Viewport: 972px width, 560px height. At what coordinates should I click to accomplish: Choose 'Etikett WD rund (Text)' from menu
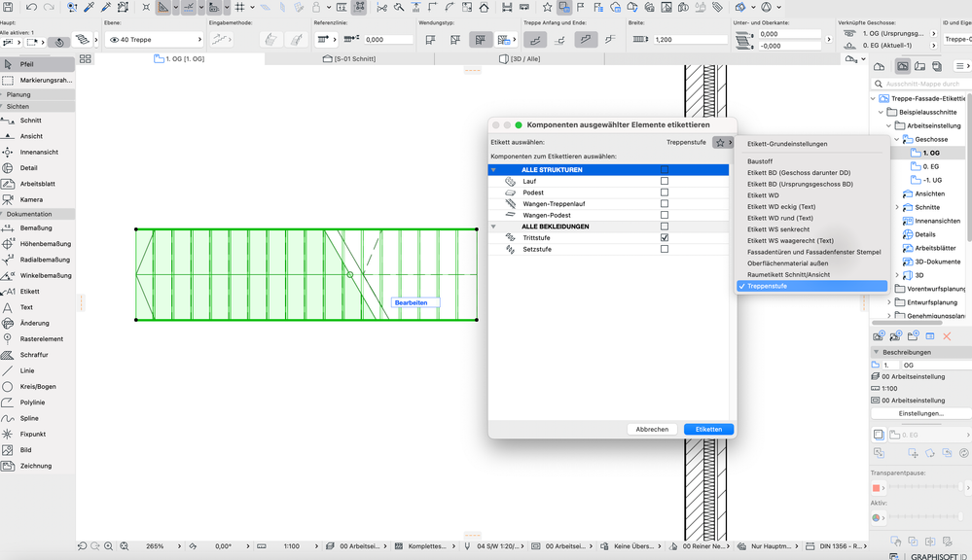tap(779, 218)
